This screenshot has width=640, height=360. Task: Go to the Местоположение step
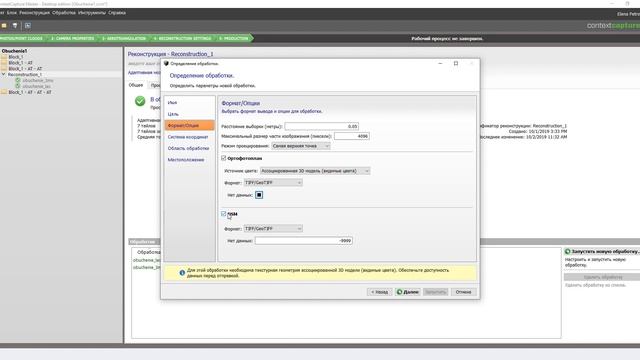pyautogui.click(x=186, y=160)
